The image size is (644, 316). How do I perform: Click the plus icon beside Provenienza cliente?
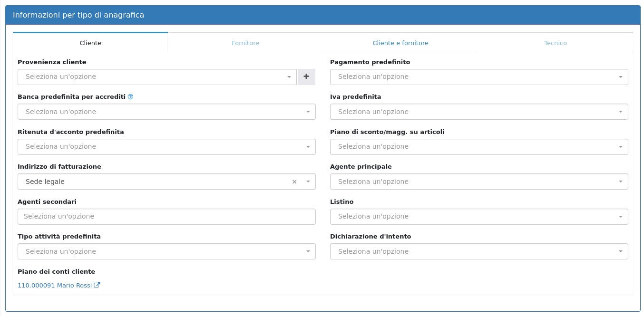pos(306,77)
